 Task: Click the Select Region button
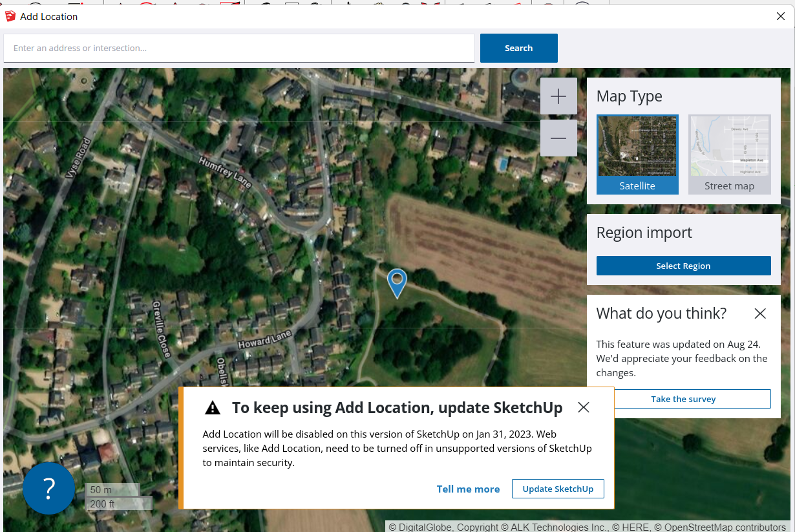point(683,266)
